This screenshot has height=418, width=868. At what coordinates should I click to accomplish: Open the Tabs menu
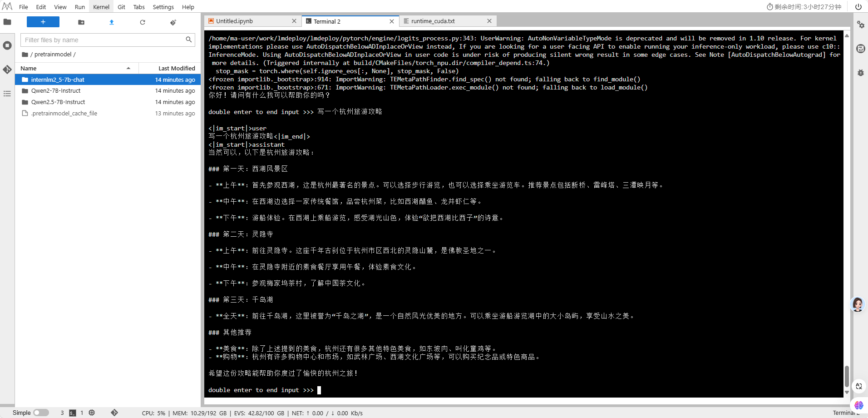point(139,7)
